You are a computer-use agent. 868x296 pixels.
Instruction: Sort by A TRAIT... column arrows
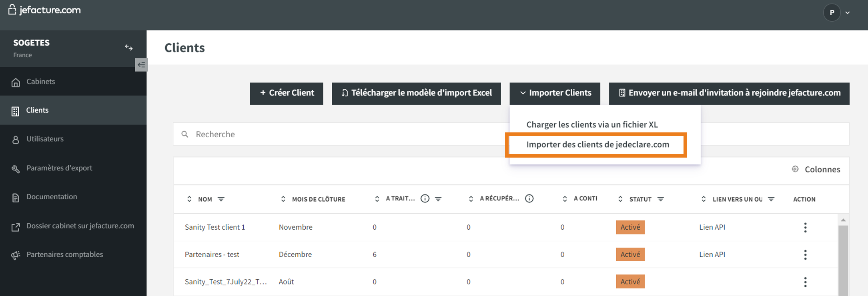click(377, 199)
